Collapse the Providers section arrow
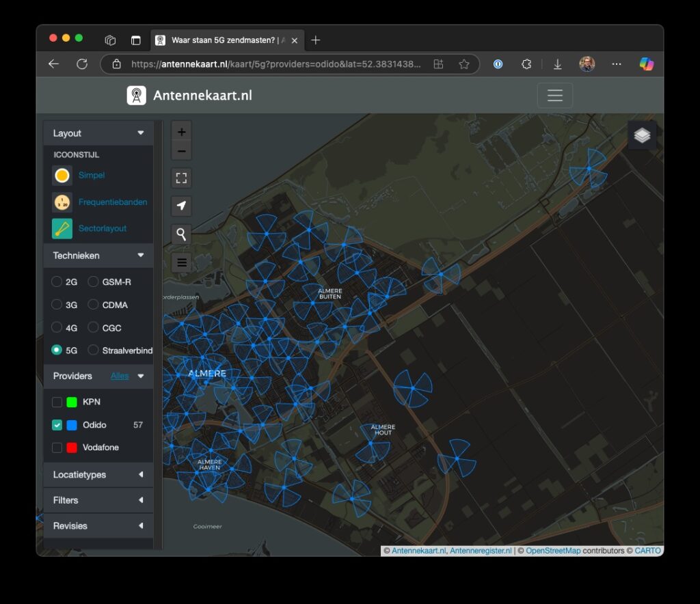This screenshot has height=604, width=700. tap(141, 376)
